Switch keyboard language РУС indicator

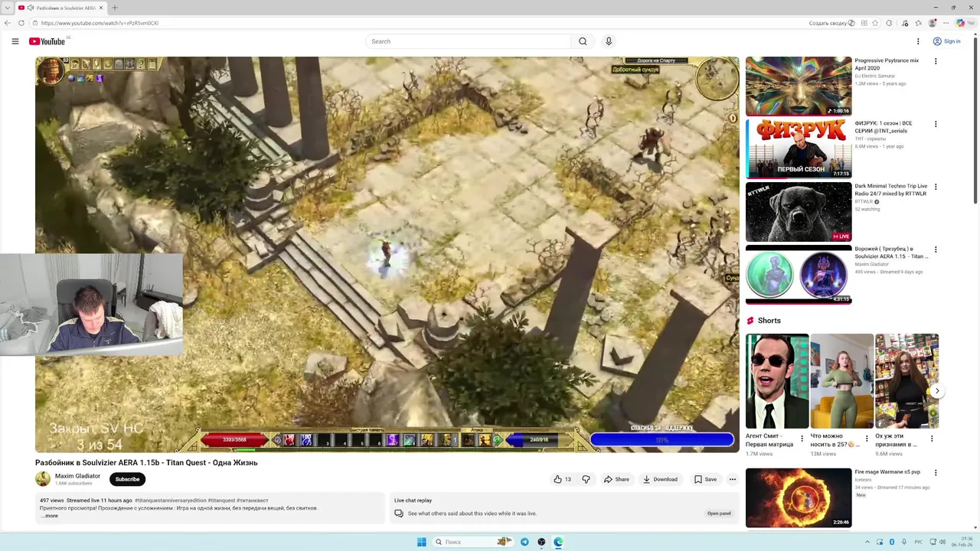(x=920, y=542)
